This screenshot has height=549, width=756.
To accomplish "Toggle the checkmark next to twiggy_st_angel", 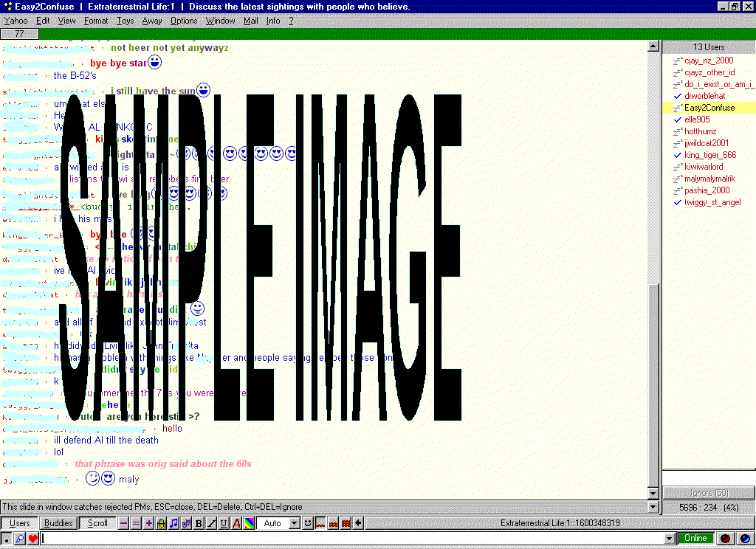I will [x=677, y=202].
